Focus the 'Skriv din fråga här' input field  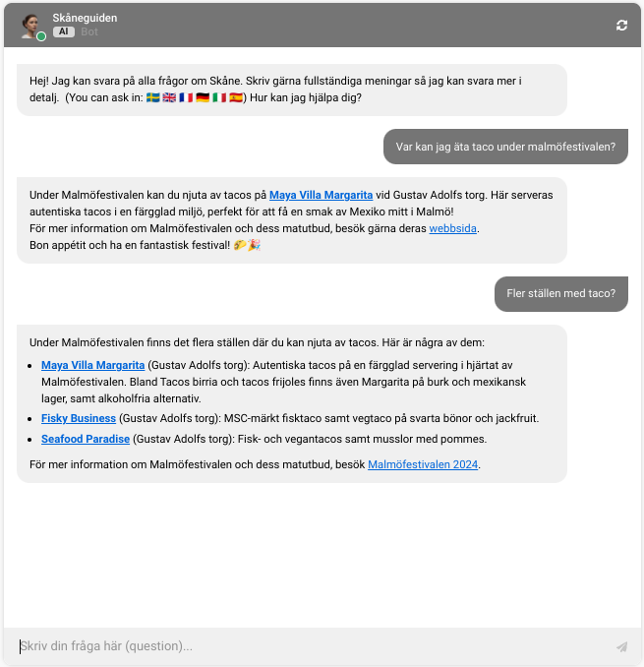click(315, 646)
